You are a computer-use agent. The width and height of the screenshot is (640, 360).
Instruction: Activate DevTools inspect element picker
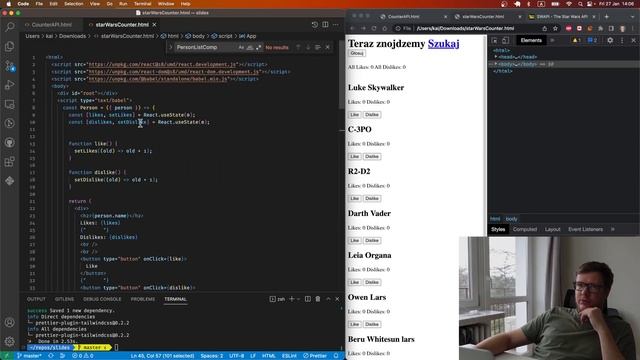(x=495, y=40)
